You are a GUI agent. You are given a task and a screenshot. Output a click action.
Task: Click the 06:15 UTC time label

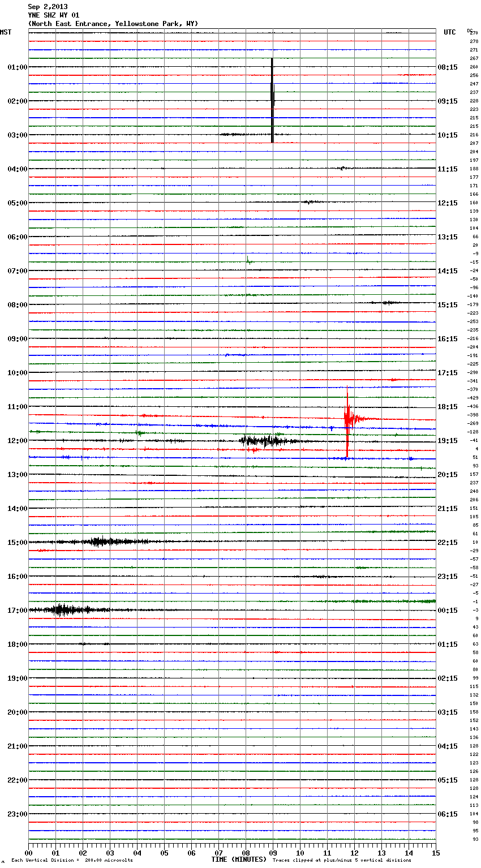(448, 814)
